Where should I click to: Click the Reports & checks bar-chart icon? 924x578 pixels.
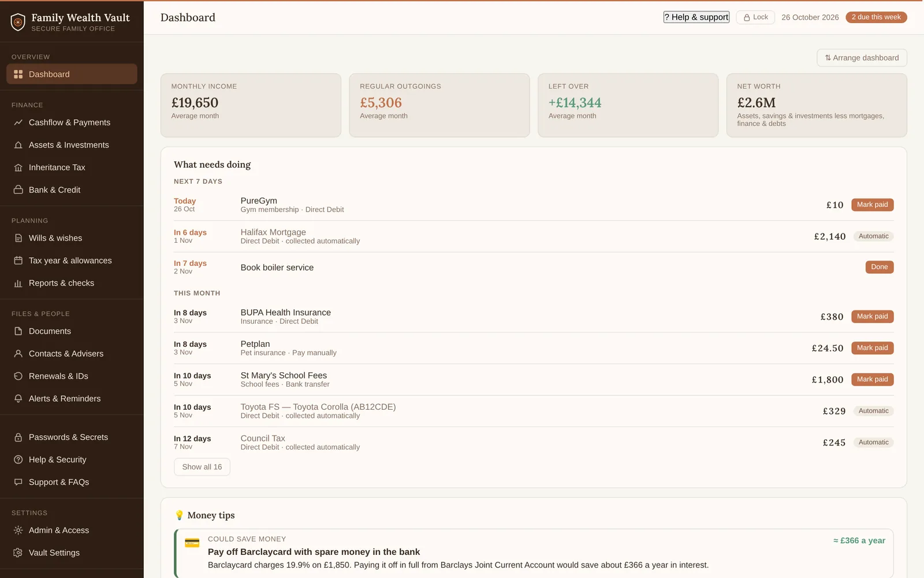coord(18,283)
